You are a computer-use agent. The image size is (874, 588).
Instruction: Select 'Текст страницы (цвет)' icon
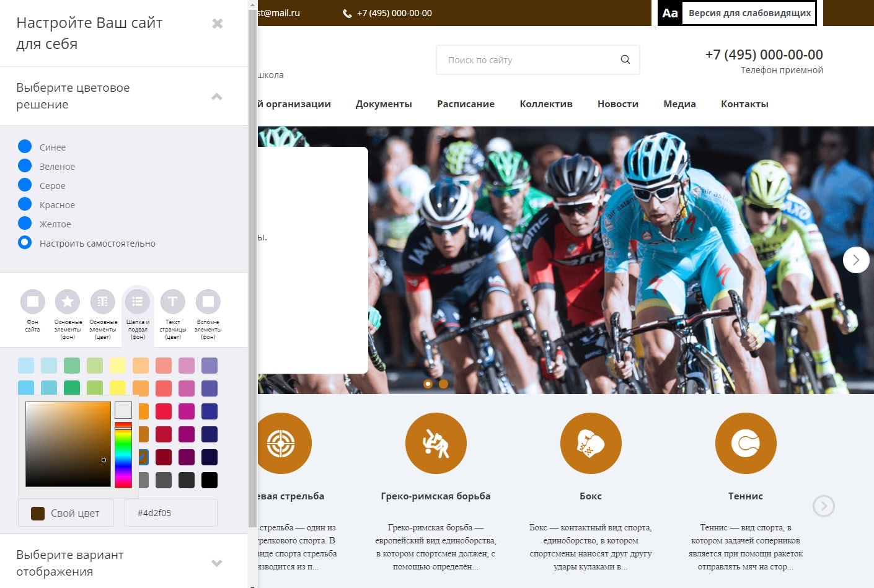(173, 302)
